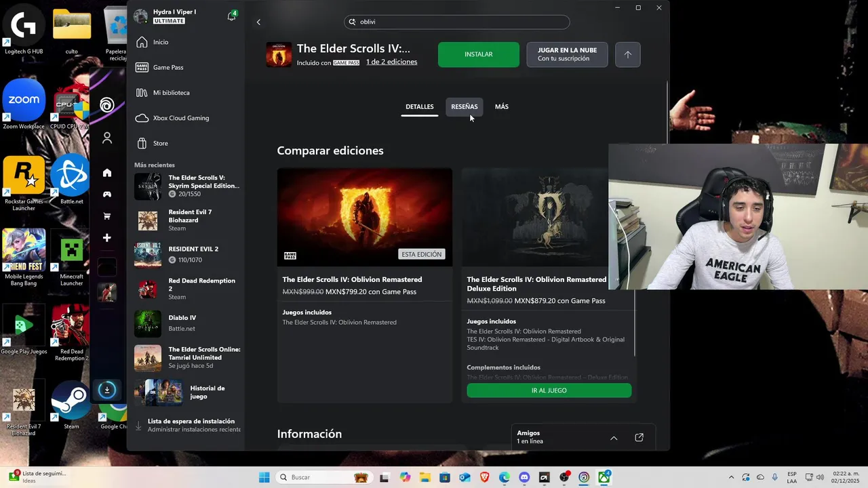Open Brave browser from the taskbar
This screenshot has height=488, width=868.
[484, 477]
